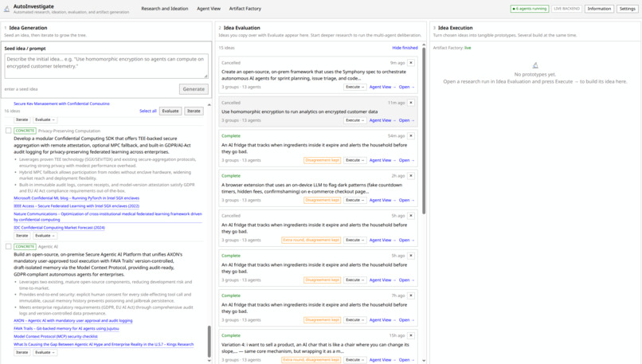Image resolution: width=642 pixels, height=364 pixels.
Task: Click Disagreement kept badge on the 2h ago card
Action: coord(323,200)
